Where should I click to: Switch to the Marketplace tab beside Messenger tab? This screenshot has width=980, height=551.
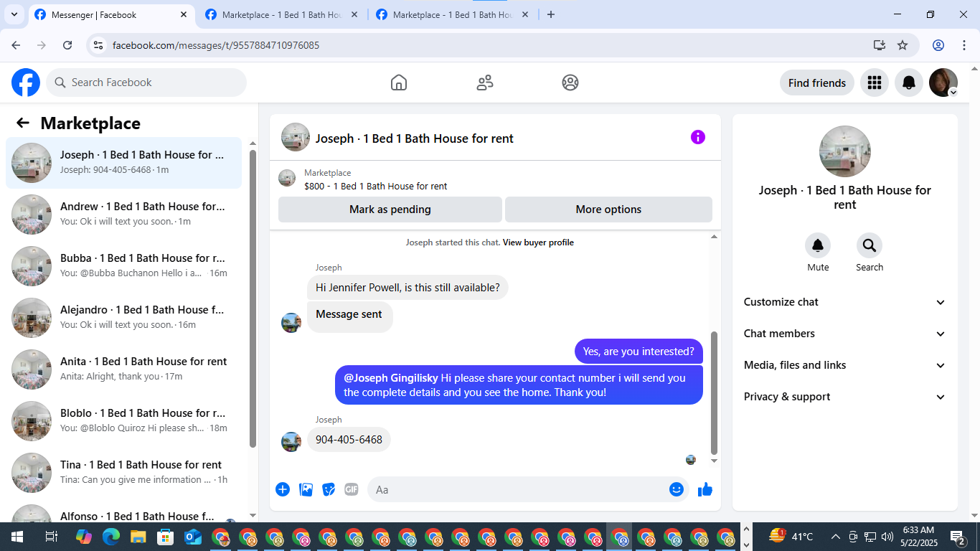(x=282, y=15)
